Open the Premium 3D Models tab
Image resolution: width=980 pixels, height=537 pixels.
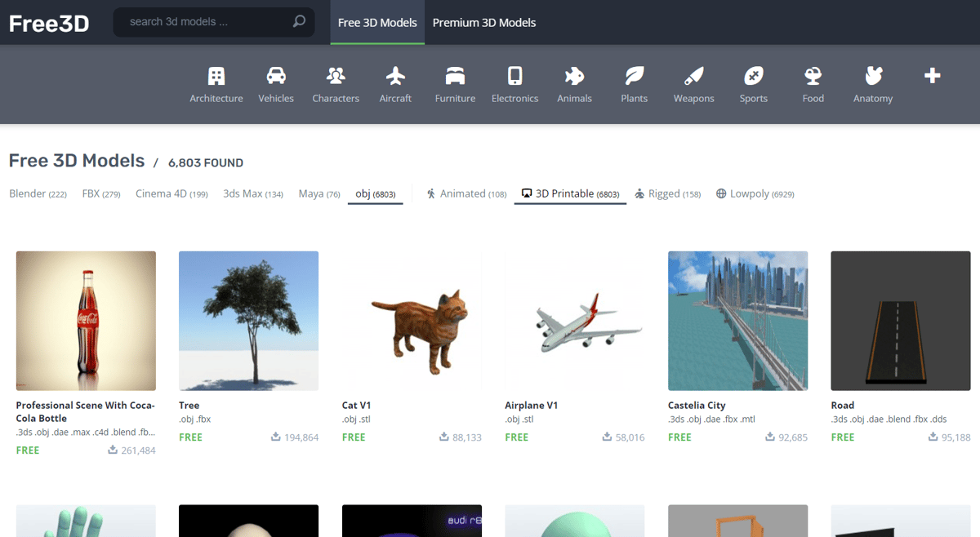[484, 22]
